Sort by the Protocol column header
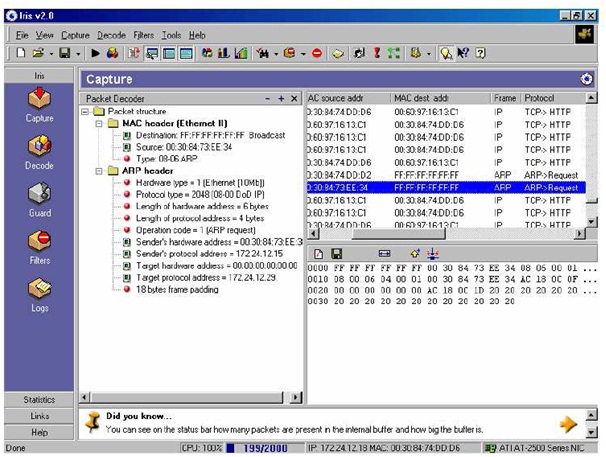This screenshot has width=606, height=457. (x=553, y=98)
